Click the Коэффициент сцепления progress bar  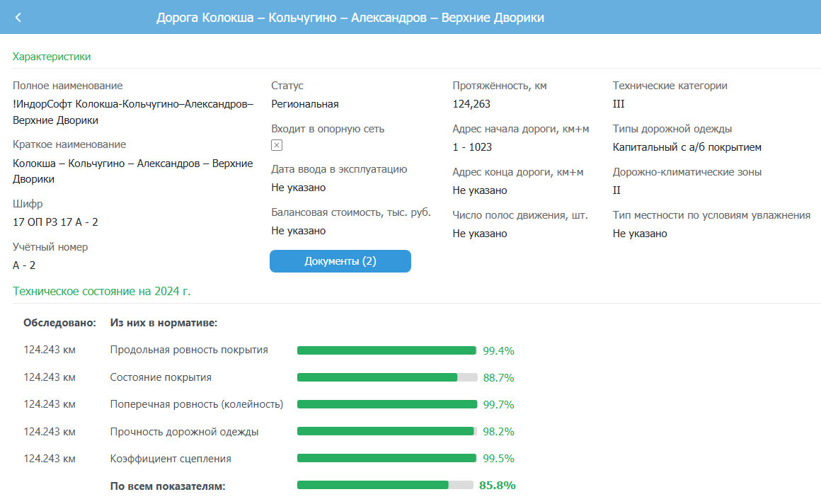[x=386, y=458]
